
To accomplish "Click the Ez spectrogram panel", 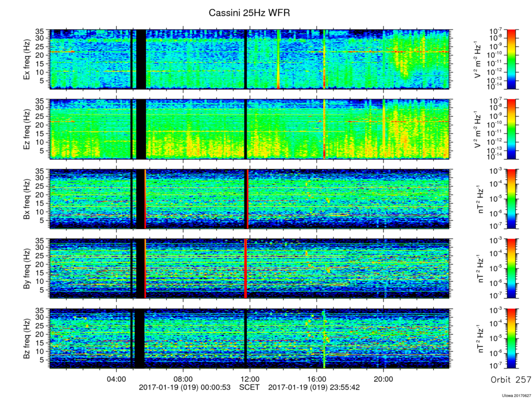I will [x=250, y=129].
